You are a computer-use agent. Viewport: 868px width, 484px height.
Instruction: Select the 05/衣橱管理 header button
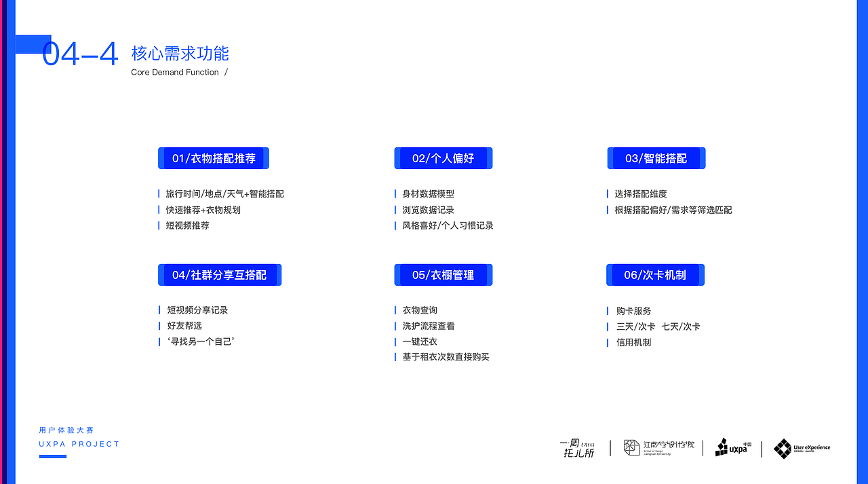point(443,274)
